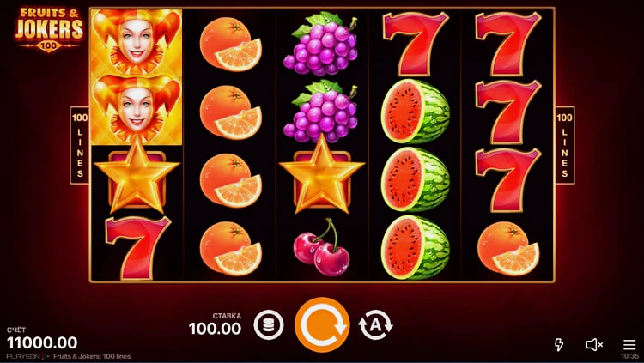The width and height of the screenshot is (644, 363).
Task: Click the Playson logo text
Action: (x=25, y=356)
